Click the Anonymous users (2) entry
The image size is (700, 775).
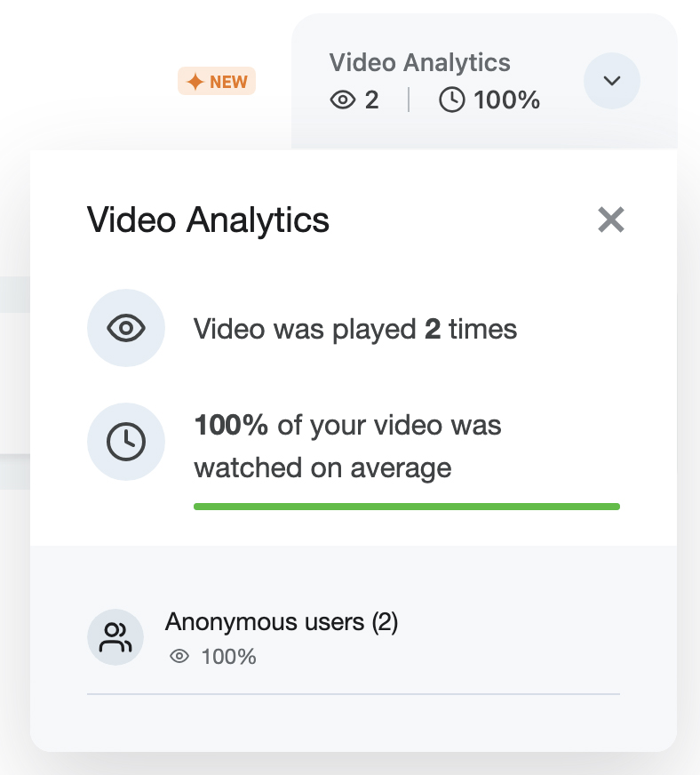(x=281, y=622)
